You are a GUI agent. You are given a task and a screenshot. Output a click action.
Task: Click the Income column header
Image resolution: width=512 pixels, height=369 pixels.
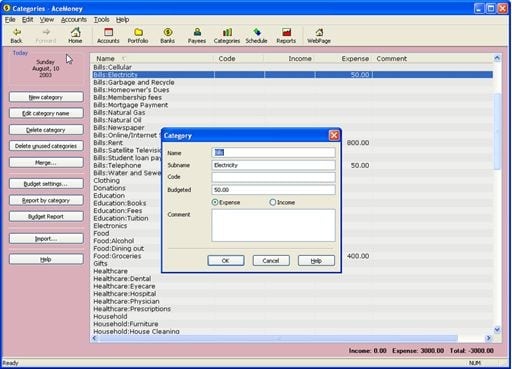289,59
